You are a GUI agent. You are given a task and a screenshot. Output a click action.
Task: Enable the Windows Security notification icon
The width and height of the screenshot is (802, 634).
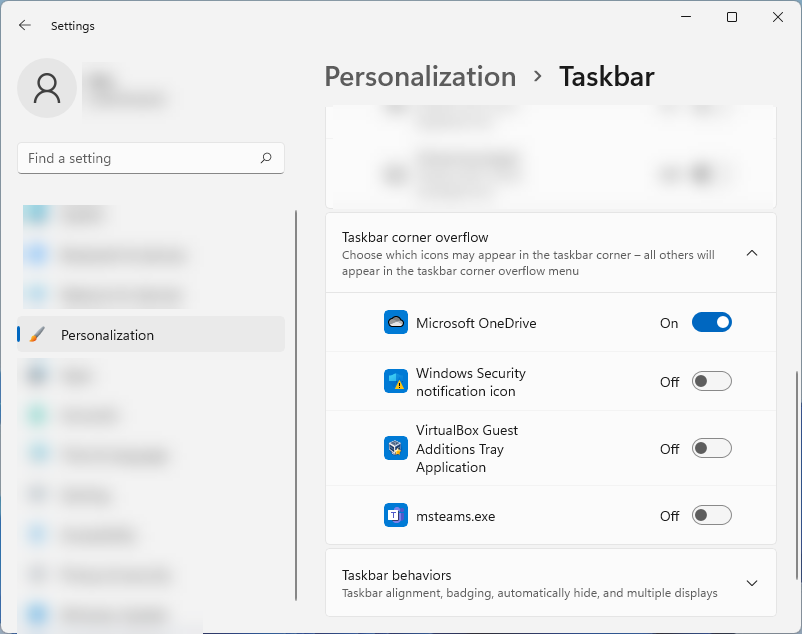712,381
